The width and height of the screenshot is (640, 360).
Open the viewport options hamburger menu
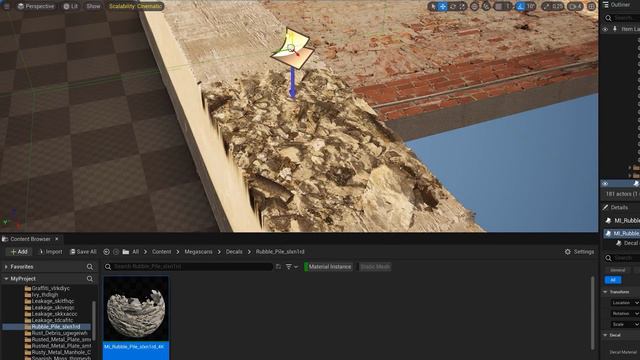[x=7, y=6]
